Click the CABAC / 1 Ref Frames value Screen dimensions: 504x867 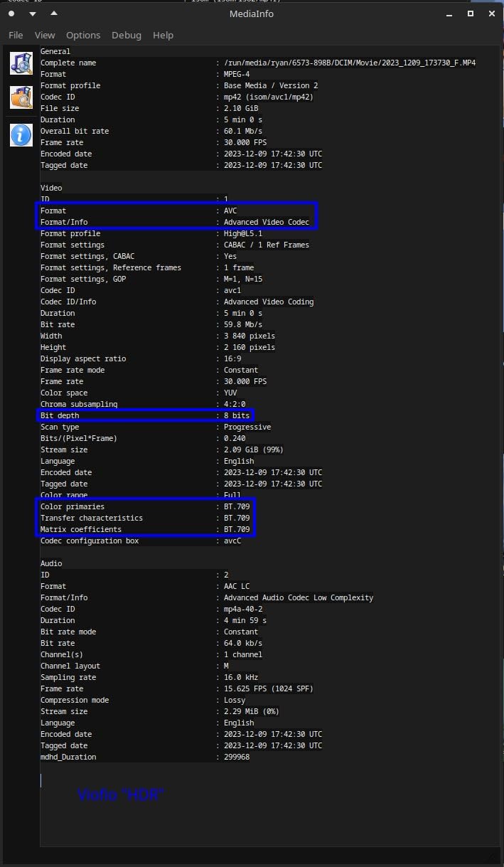267,245
